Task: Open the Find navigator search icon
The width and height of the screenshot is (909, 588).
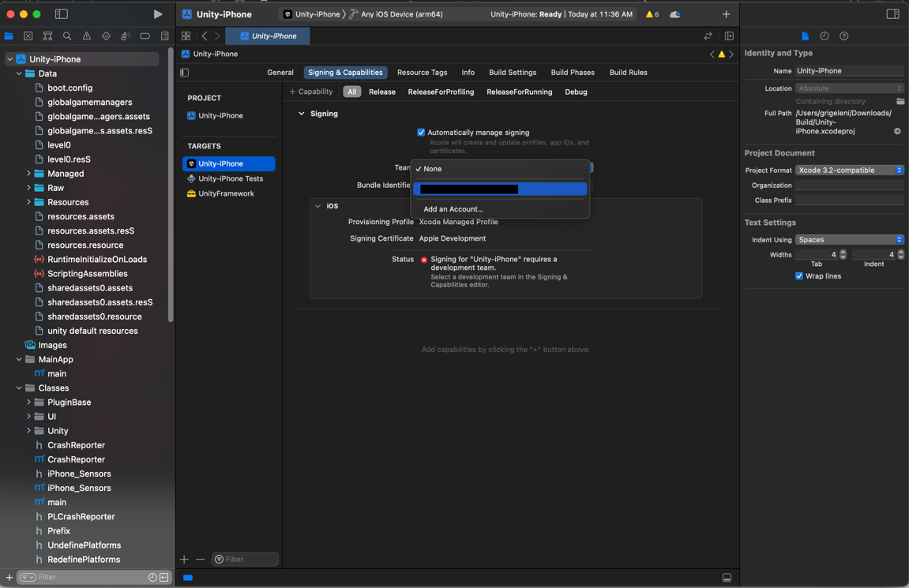Action: 67,36
